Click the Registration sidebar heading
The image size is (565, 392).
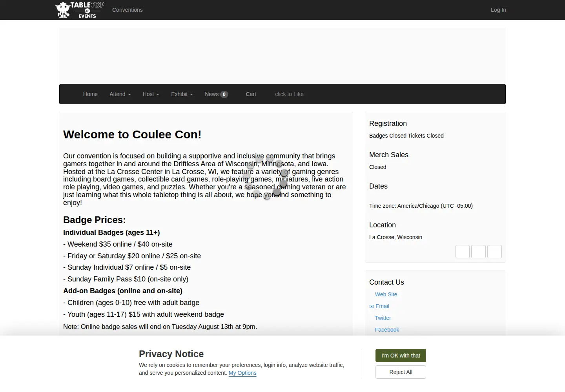(388, 123)
